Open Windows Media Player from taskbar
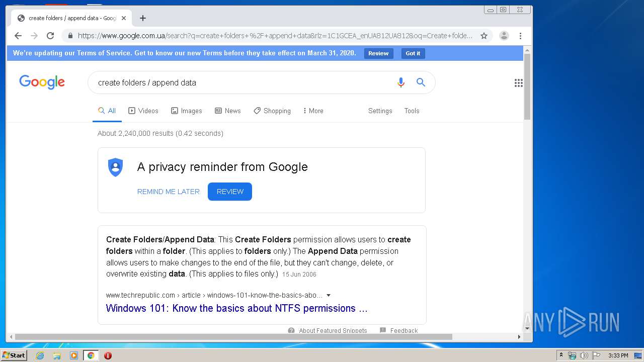 (x=74, y=355)
